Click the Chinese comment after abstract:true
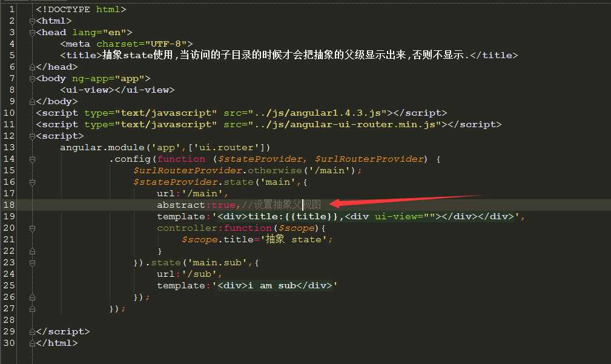 282,205
